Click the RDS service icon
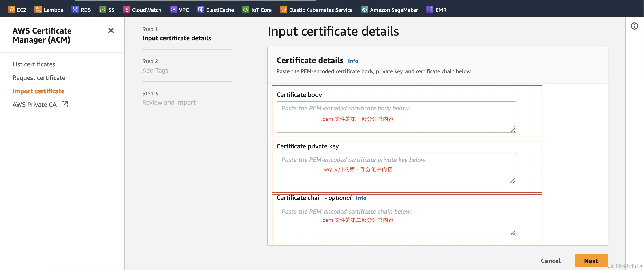This screenshot has width=644, height=270. pos(75,10)
